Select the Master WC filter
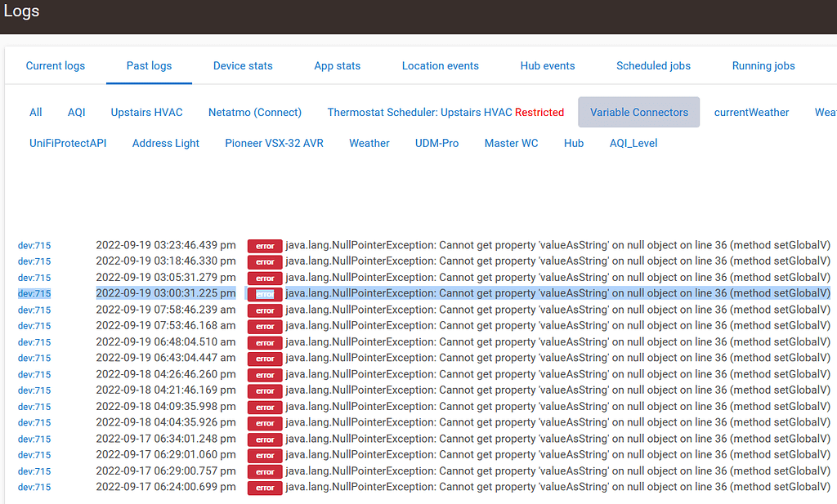Screen dimensions: 837x504 point(511,143)
